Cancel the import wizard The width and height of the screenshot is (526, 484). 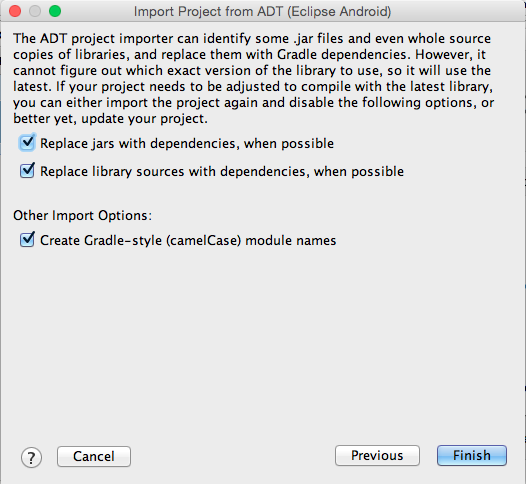(94, 456)
